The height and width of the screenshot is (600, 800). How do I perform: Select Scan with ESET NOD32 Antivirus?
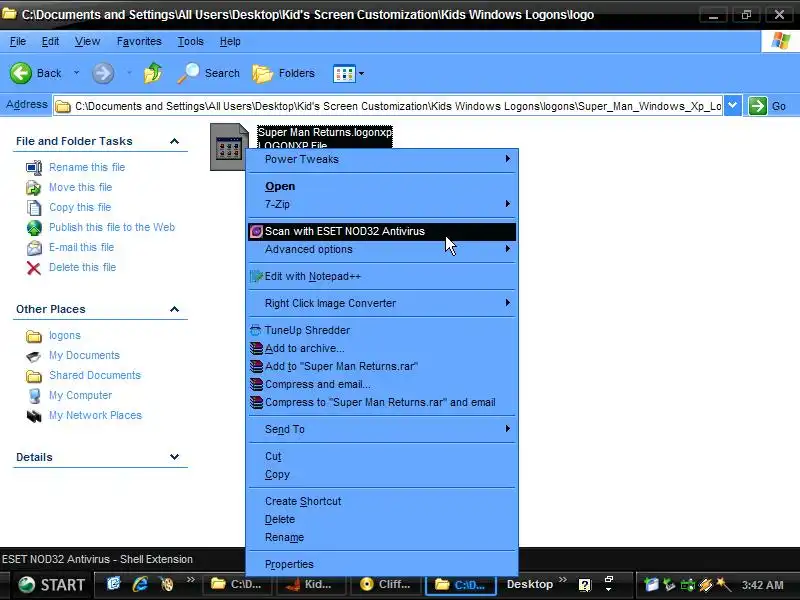click(x=382, y=231)
